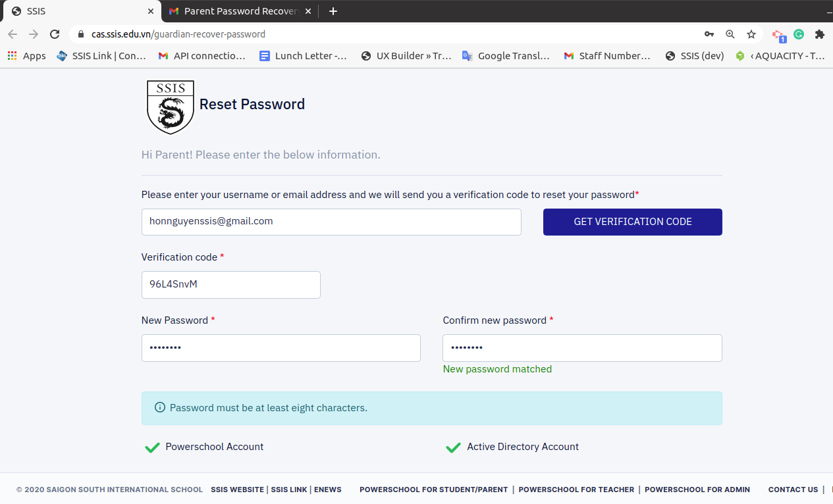Screen dimensions: 833x504
Task: Switch to the SSIS tab
Action: pyautogui.click(x=80, y=11)
